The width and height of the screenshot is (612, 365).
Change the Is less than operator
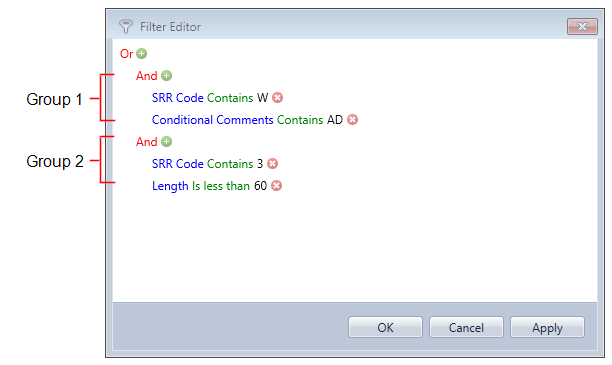221,186
